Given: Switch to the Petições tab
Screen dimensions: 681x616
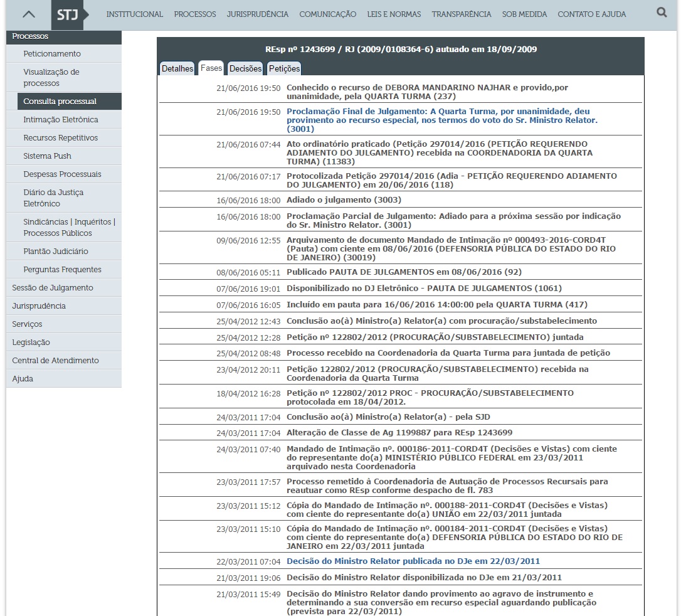Looking at the screenshot, I should click(284, 68).
